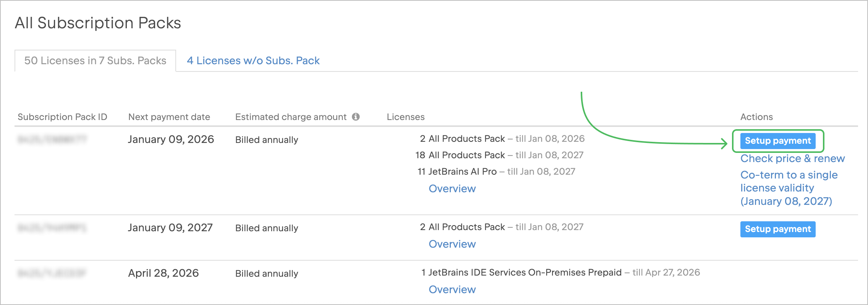Click the blurred pack ID in the first row
Image resolution: width=868 pixels, height=305 pixels.
[52, 140]
